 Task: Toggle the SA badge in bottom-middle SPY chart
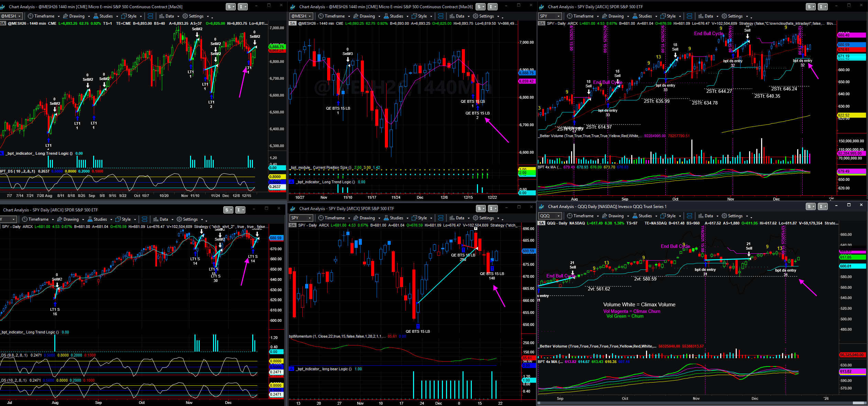click(x=292, y=225)
